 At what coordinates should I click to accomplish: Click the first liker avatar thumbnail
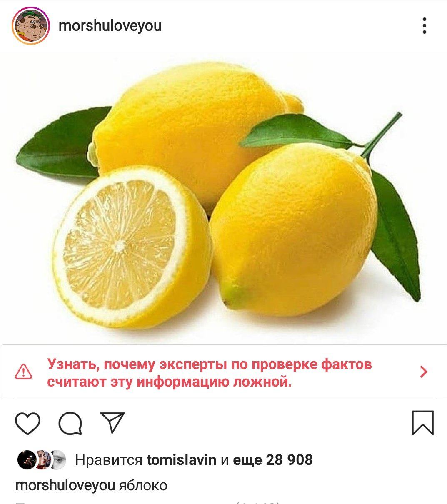[27, 460]
